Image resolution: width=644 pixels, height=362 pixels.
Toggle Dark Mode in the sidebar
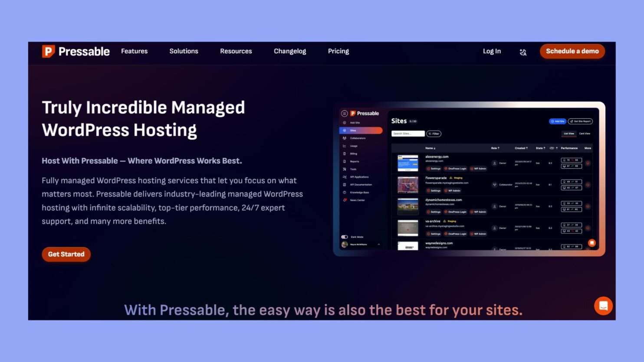[345, 236]
